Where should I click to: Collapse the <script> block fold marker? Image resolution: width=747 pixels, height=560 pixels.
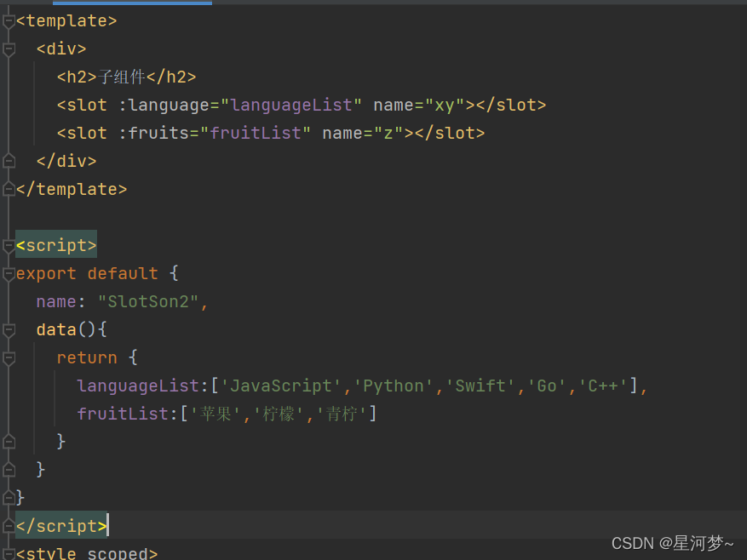[9, 245]
